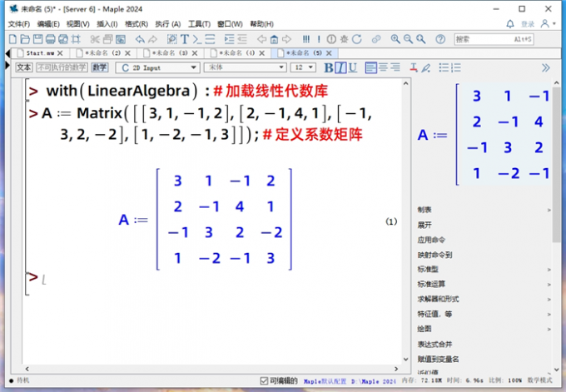
Task: Insert text with the T toolbar icon
Action: point(184,39)
